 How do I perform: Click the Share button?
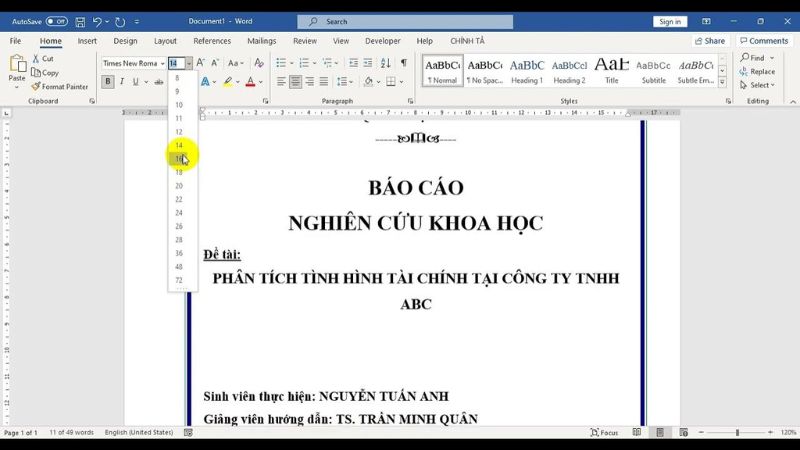click(710, 41)
